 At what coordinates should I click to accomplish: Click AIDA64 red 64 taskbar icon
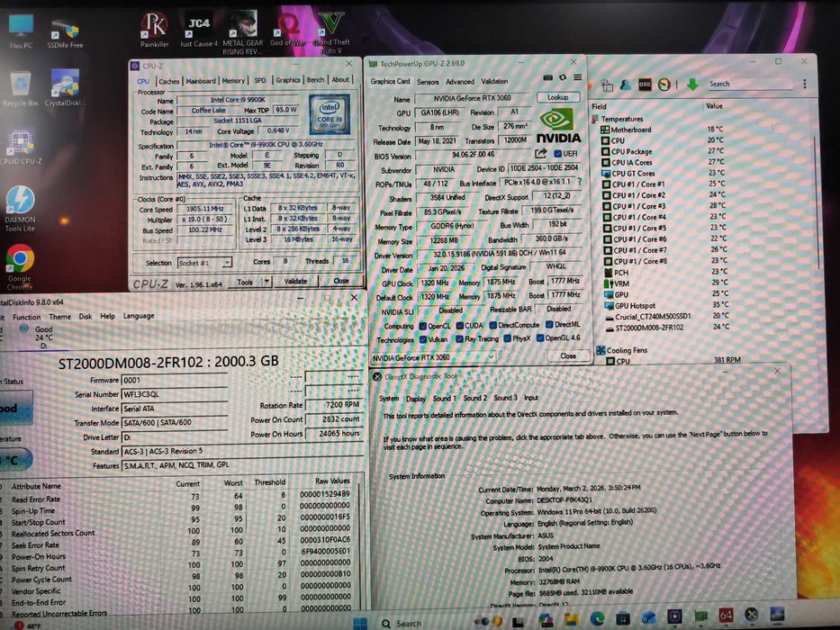[x=726, y=616]
